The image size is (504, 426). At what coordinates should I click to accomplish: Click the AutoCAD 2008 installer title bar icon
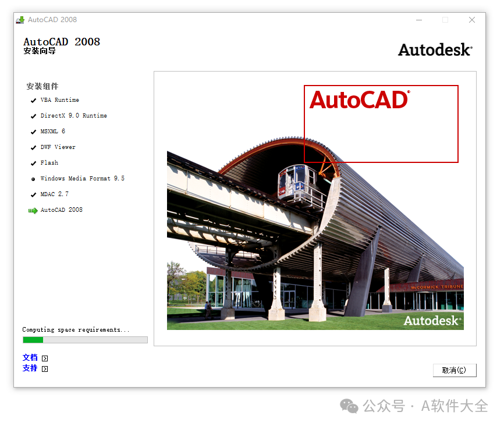tap(20, 20)
